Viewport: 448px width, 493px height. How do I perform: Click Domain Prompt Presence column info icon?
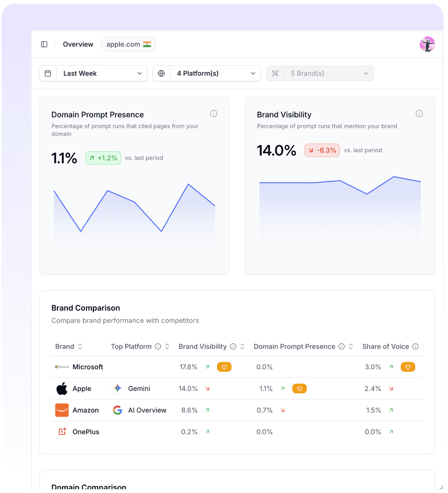(x=341, y=346)
